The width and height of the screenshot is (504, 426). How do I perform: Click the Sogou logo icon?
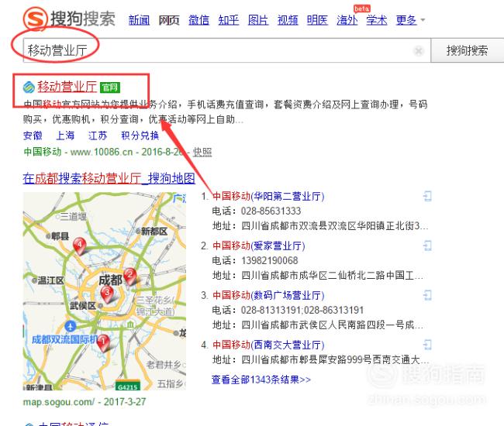tap(36, 19)
